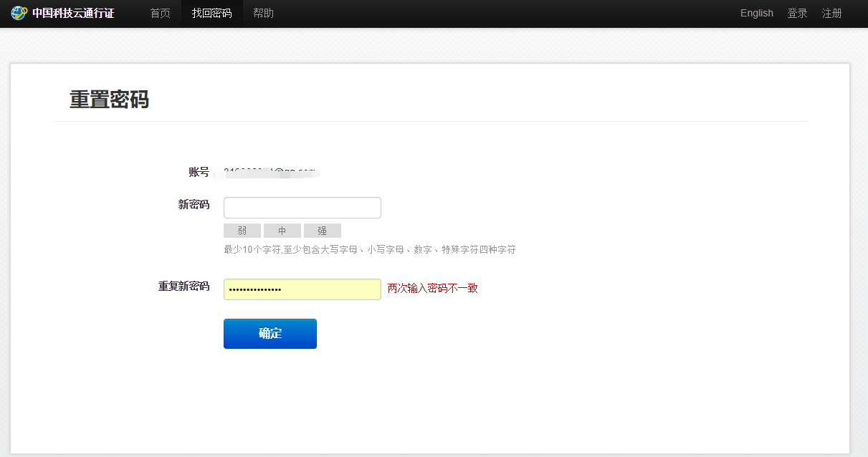The width and height of the screenshot is (868, 457).
Task: Open the 帮助 menu item
Action: pyautogui.click(x=263, y=14)
